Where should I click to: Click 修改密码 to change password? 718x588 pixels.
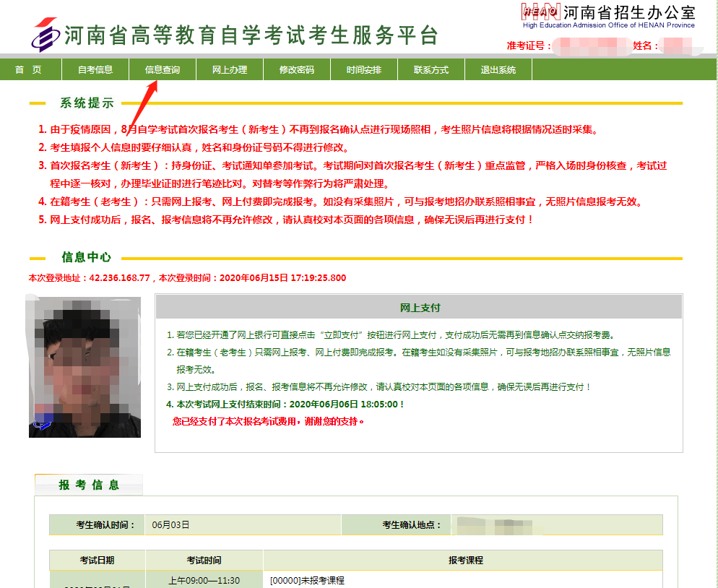pyautogui.click(x=297, y=70)
